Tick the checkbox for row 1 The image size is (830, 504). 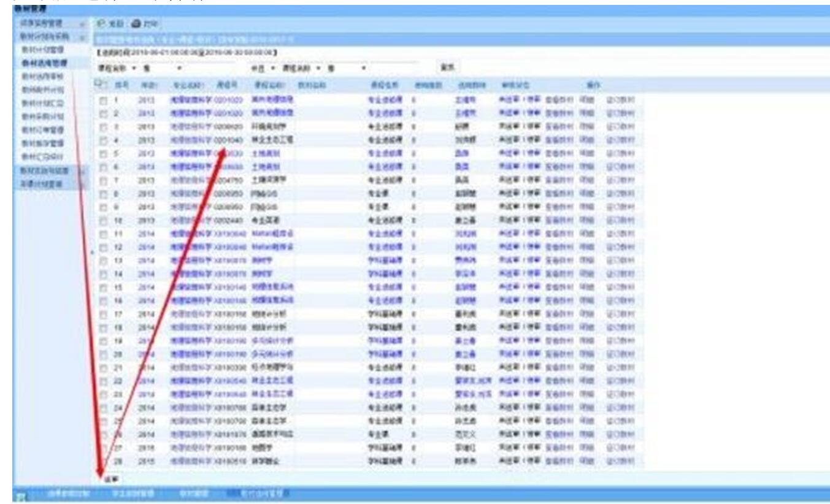104,99
